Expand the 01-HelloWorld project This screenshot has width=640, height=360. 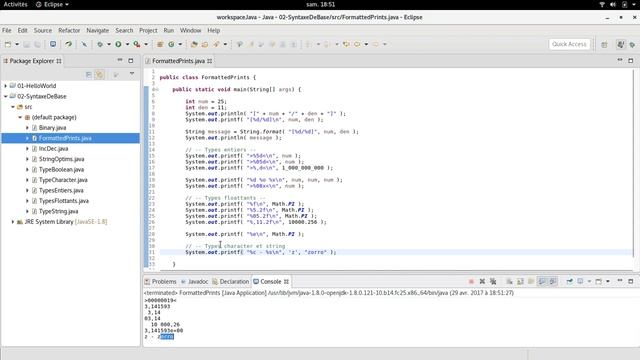(x=5, y=86)
